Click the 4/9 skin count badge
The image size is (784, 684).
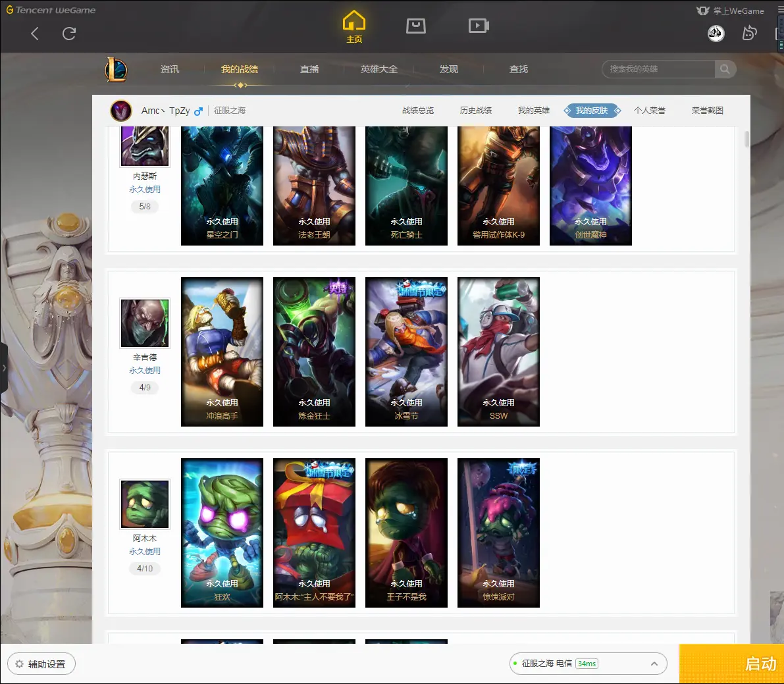coord(145,388)
